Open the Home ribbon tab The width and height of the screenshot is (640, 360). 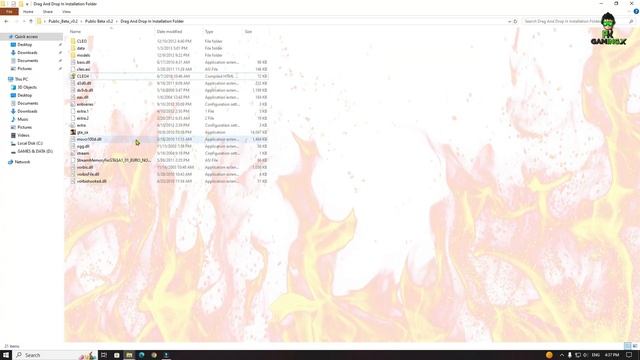[28, 11]
